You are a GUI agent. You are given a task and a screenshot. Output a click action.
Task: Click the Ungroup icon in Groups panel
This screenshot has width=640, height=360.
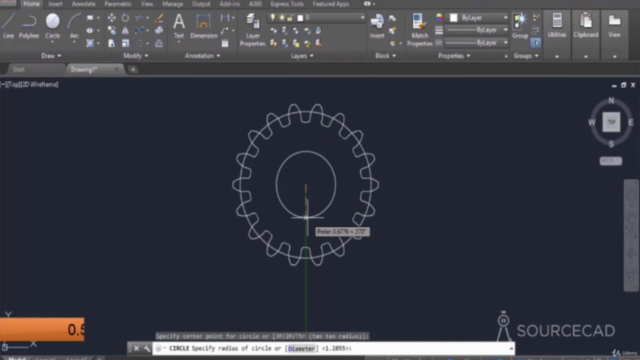(x=536, y=18)
